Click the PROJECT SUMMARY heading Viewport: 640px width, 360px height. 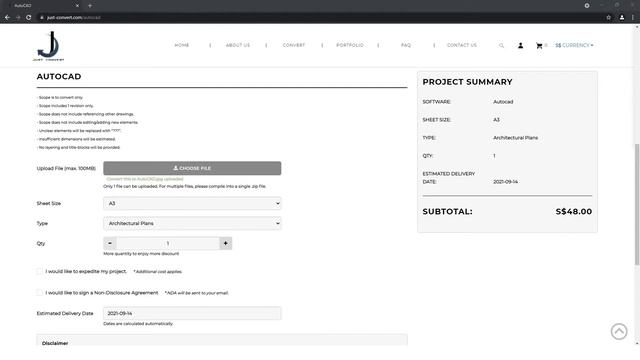467,82
